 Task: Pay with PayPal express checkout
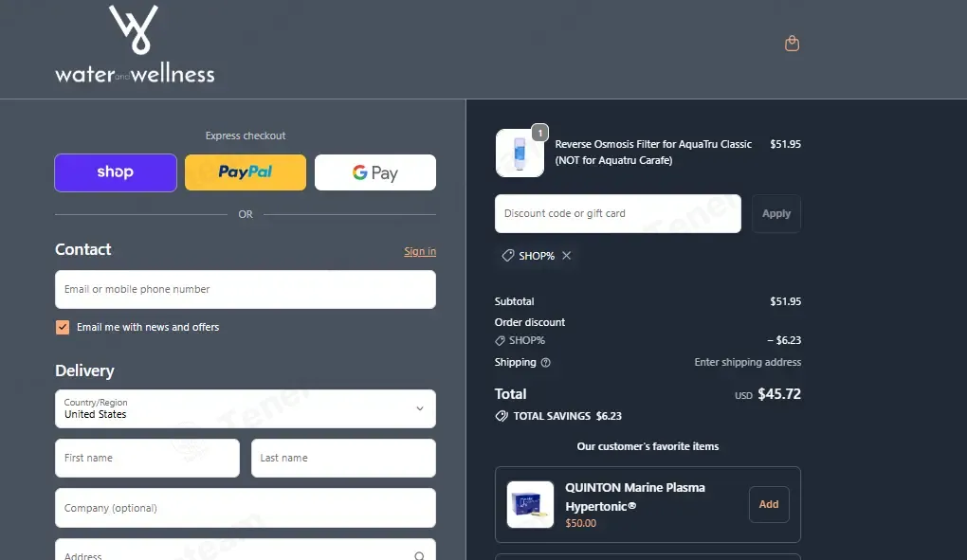[x=246, y=172]
